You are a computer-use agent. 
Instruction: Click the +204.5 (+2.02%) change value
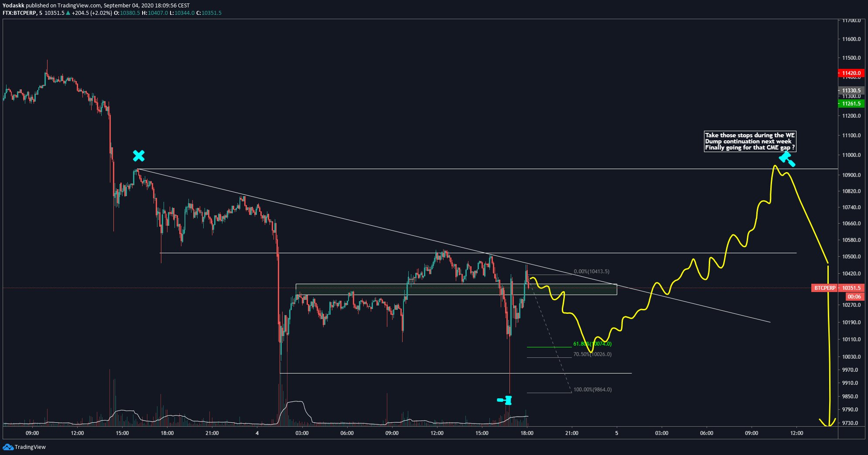92,13
